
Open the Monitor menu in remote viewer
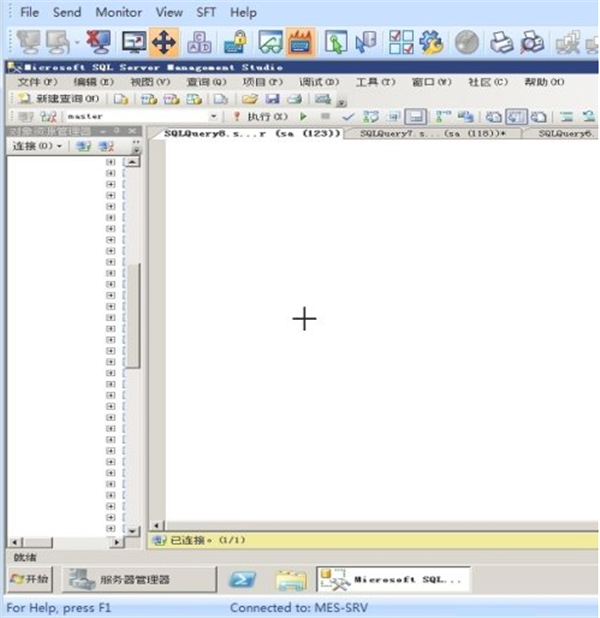point(118,12)
